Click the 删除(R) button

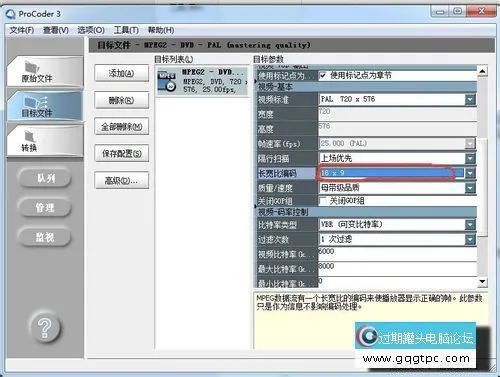pos(122,100)
